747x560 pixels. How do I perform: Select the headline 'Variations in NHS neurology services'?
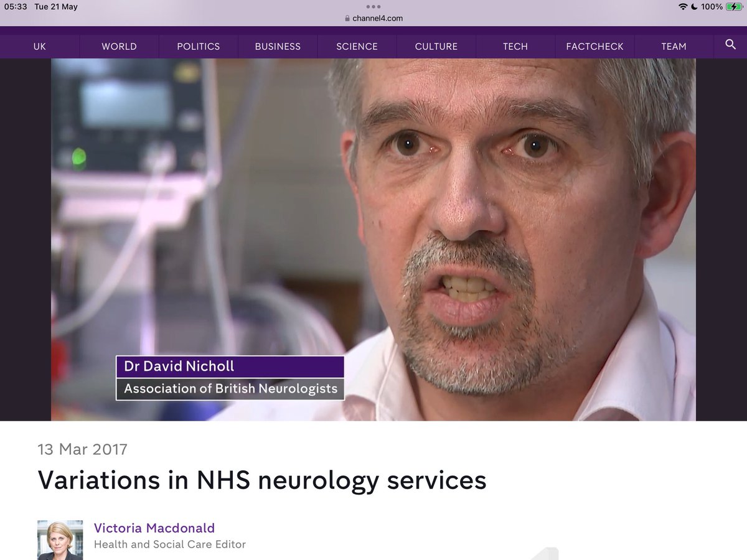(262, 480)
